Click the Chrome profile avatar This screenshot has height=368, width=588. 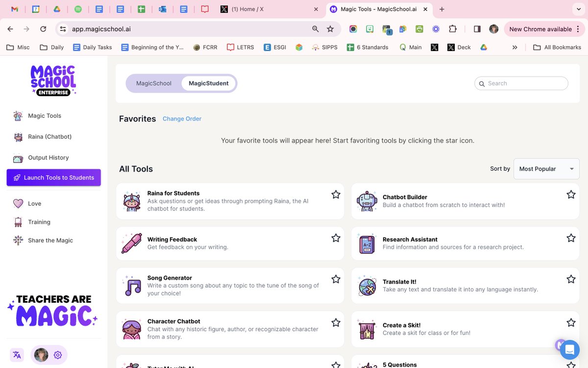(x=493, y=29)
